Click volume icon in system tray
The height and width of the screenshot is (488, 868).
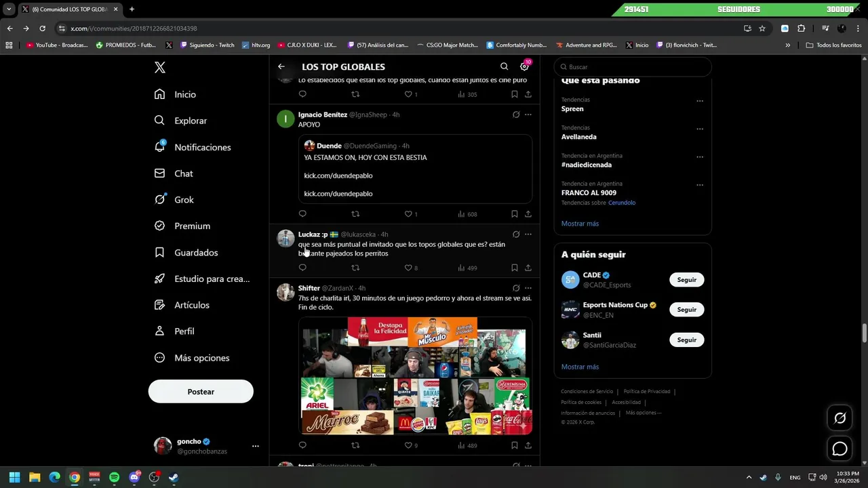(x=825, y=477)
